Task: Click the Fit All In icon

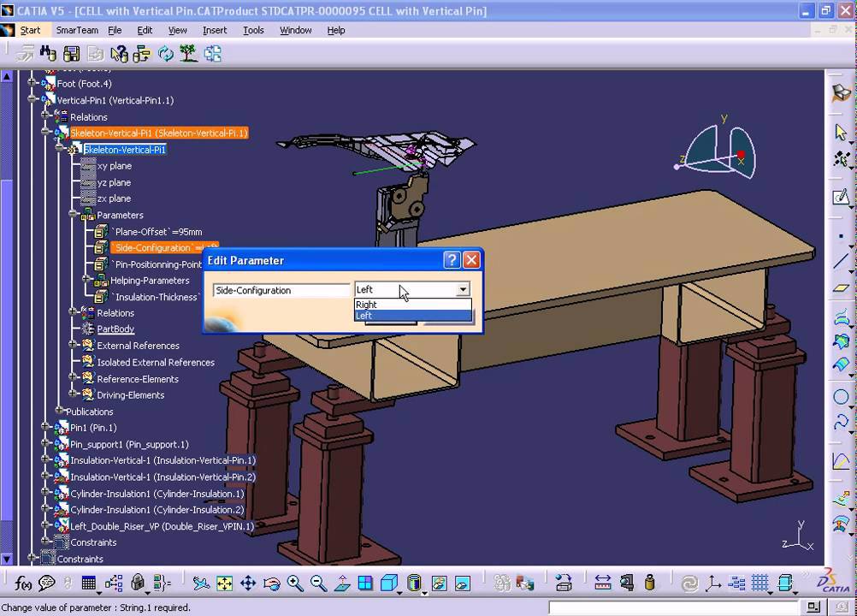Action: pos(224,583)
